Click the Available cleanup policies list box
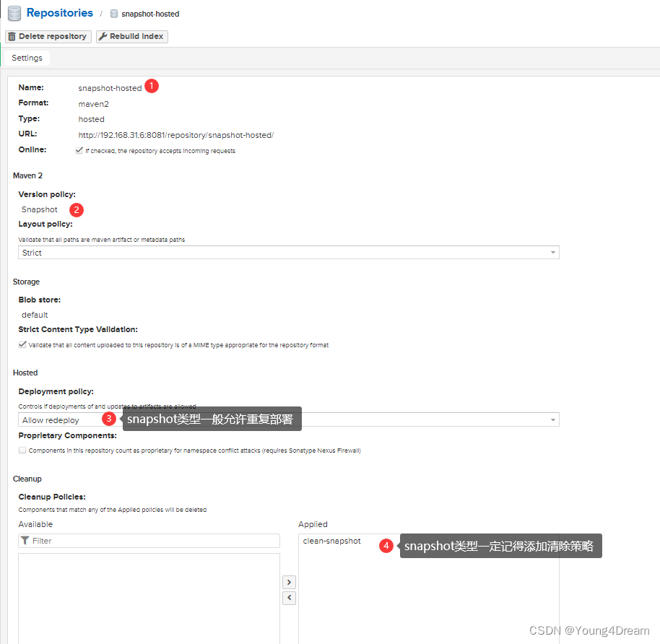Image resolution: width=660 pixels, height=644 pixels. coord(149,599)
